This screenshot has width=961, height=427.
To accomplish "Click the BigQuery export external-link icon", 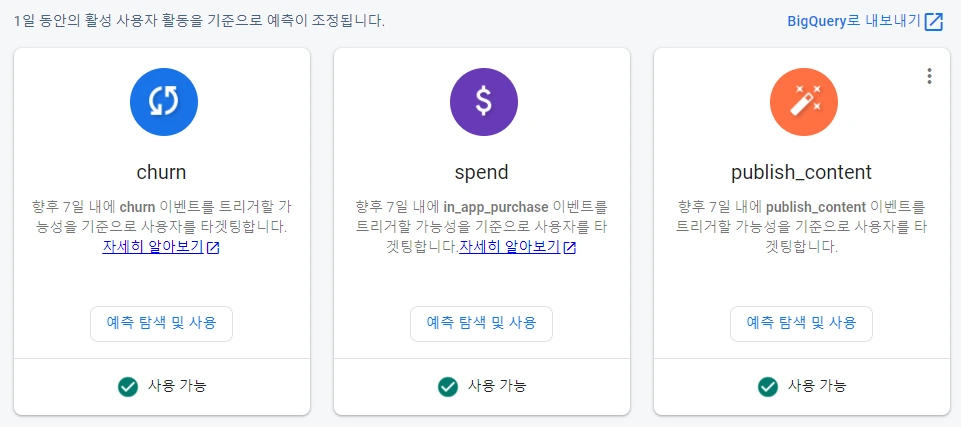I will pyautogui.click(x=934, y=22).
